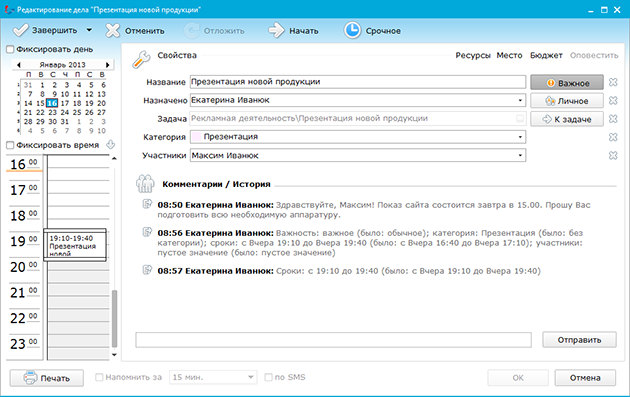
Task: Click the note icon of the 08:56 entry
Action: pyautogui.click(x=147, y=232)
